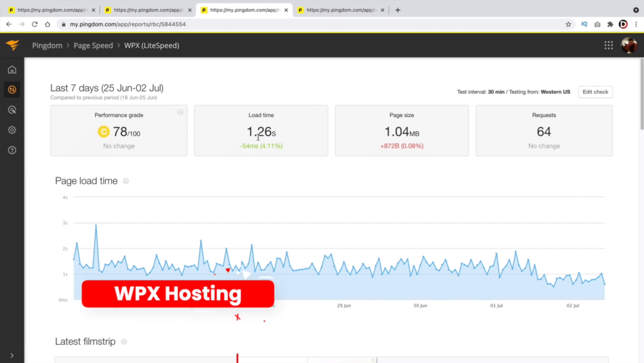The image size is (644, 363).
Task: Close the second browser tab
Action: click(190, 10)
